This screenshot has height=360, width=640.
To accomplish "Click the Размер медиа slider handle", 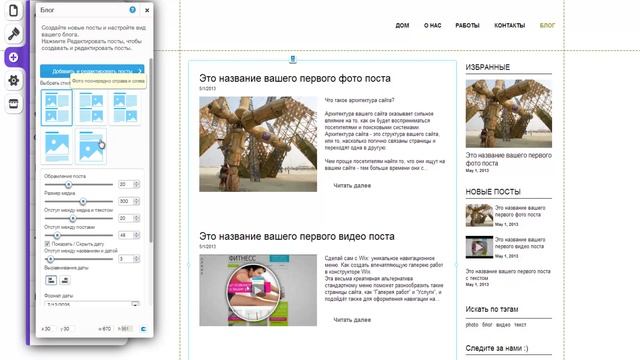I will [x=83, y=202].
